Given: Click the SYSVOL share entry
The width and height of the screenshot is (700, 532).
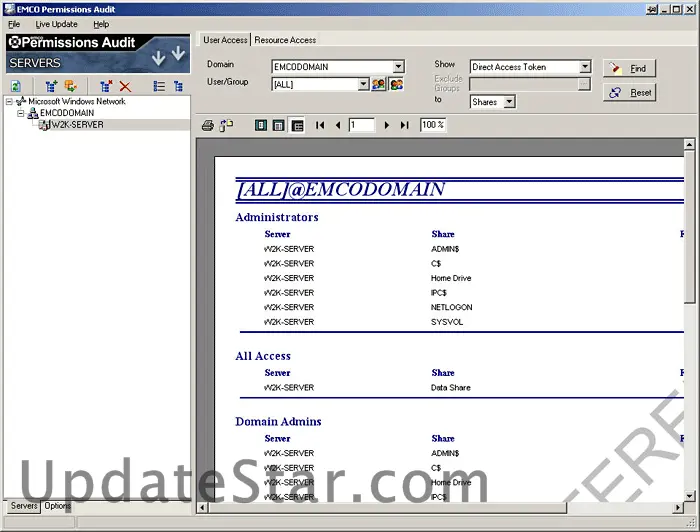Looking at the screenshot, I should pos(447,322).
